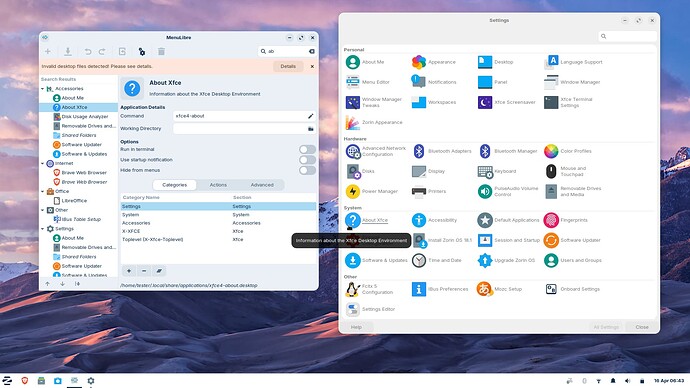Open Mozc Setup in Settings
690x388 pixels.
(499, 289)
